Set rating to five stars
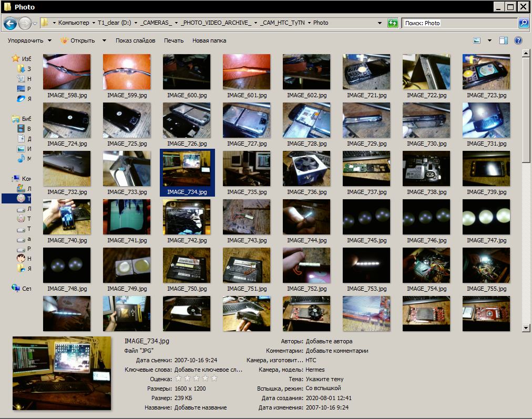 [x=214, y=379]
